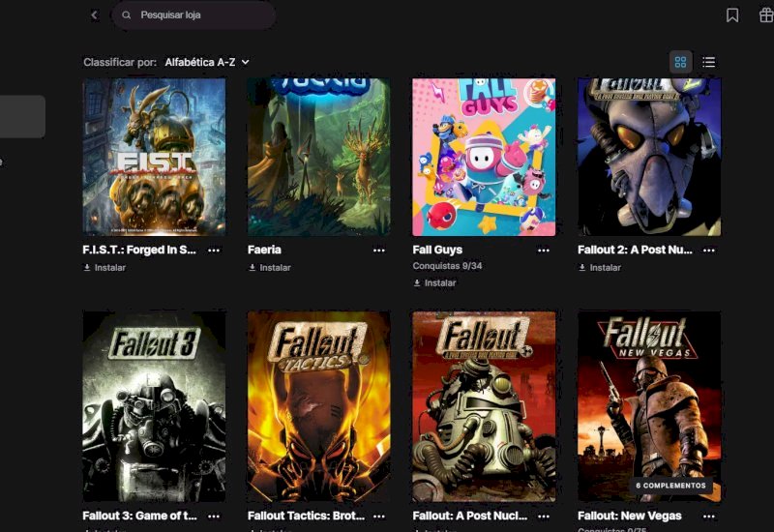Viewport: 774px width, 532px height.
Task: Switch to list view layout
Action: coord(709,62)
